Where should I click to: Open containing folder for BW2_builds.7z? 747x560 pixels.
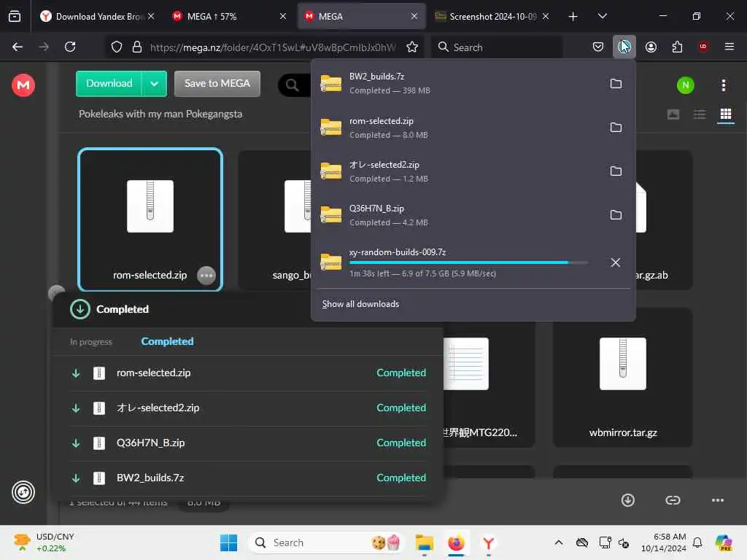coord(616,83)
